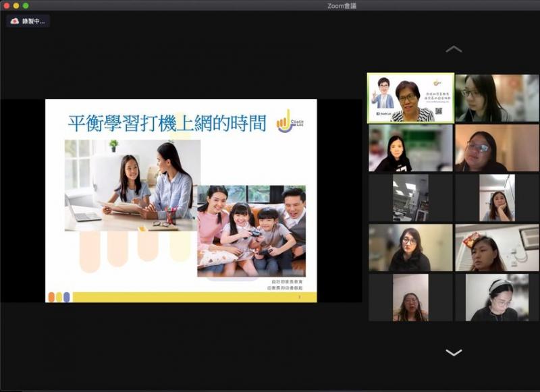
Task: Click the mother and daughter studying photo
Action: 132,185
